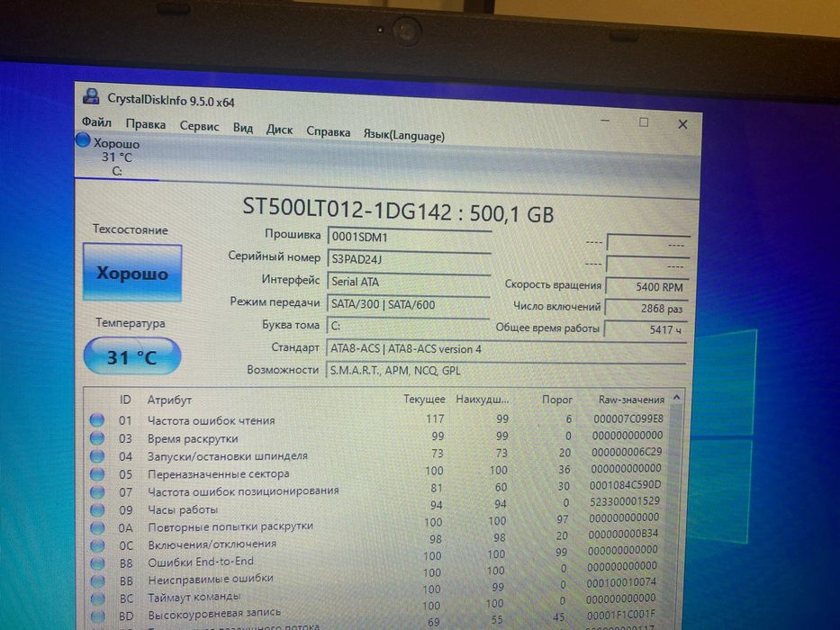Select row Время раскрутки
This screenshot has height=630, width=840.
click(377, 437)
